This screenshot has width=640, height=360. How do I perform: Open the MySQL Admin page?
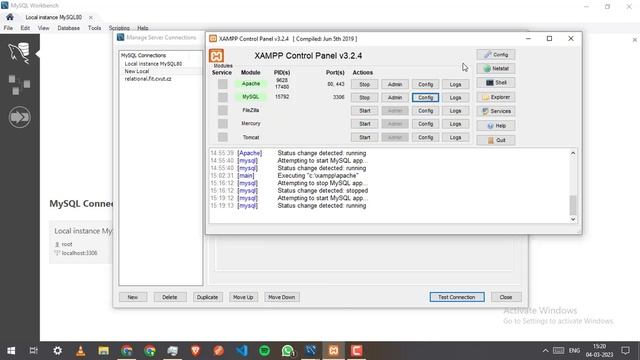[395, 98]
